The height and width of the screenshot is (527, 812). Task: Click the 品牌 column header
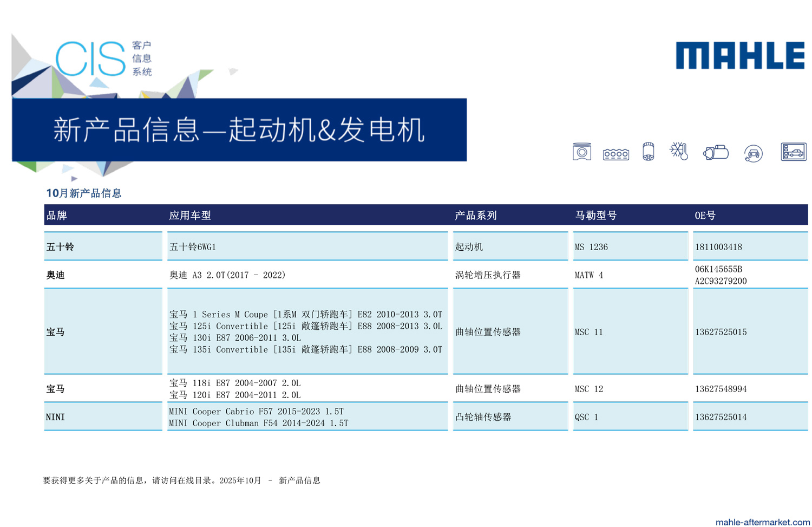57,216
